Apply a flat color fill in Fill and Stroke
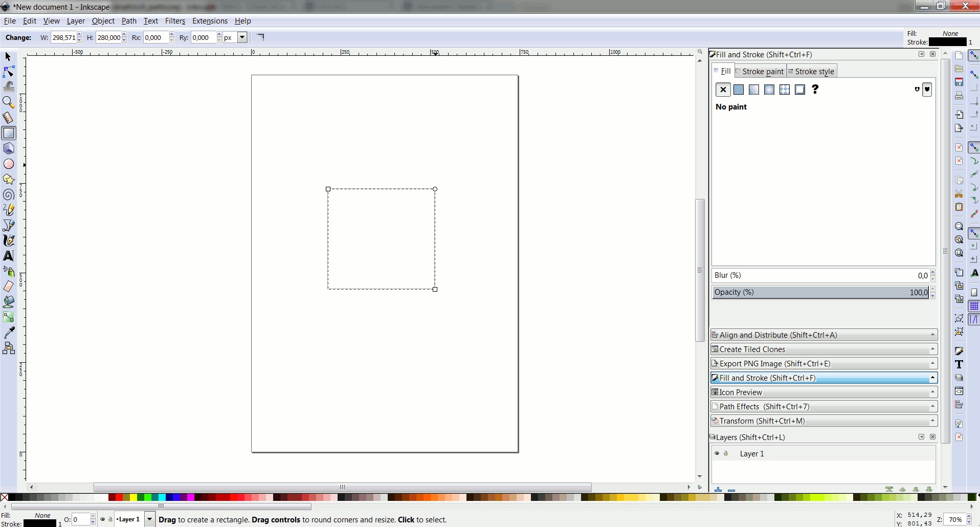Image resolution: width=980 pixels, height=527 pixels. pos(738,90)
